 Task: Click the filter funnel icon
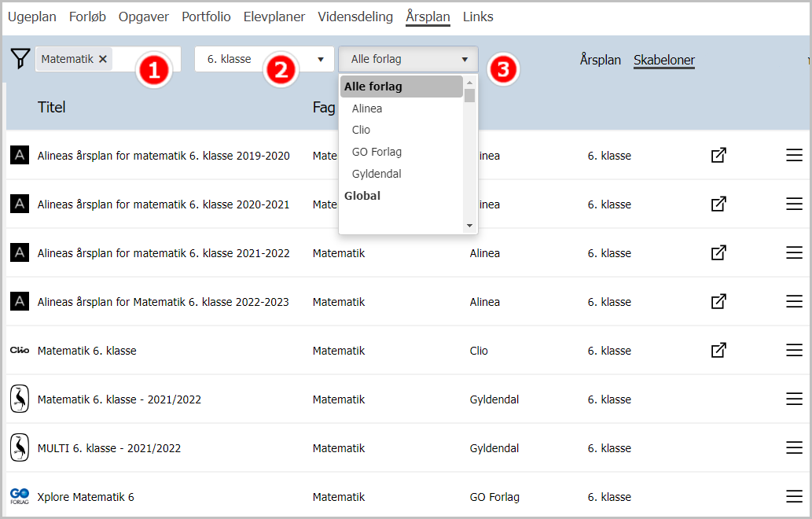[20, 58]
